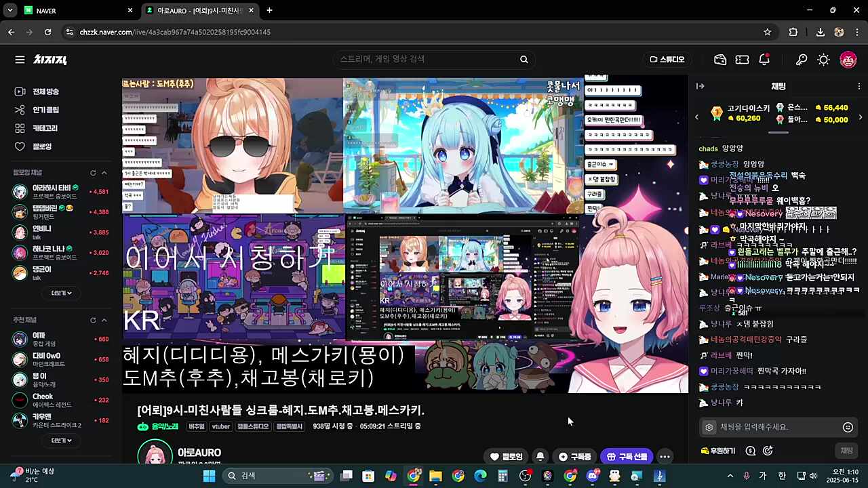This screenshot has width=868, height=488.
Task: Open the profile avatar menu
Action: click(848, 60)
